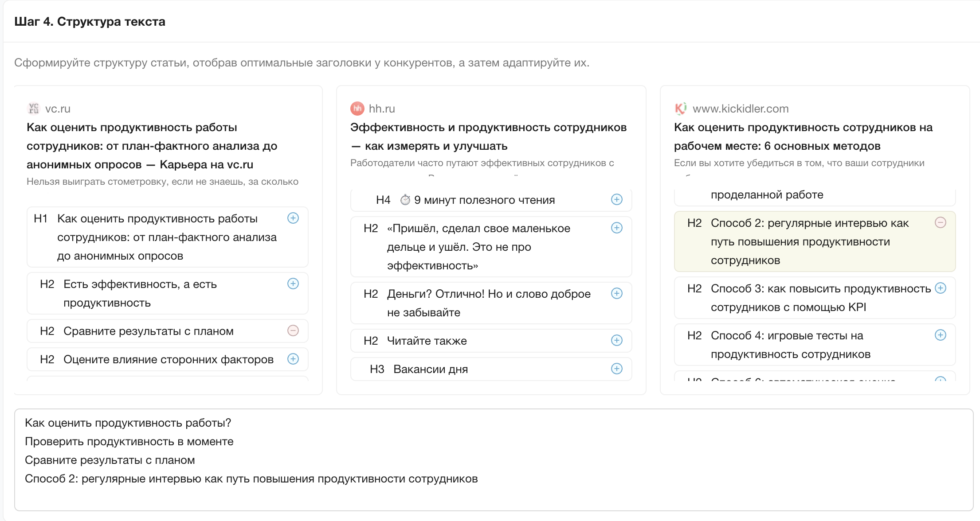Remove 'Сравните результаты с планом' heading
980x521 pixels.
(293, 330)
